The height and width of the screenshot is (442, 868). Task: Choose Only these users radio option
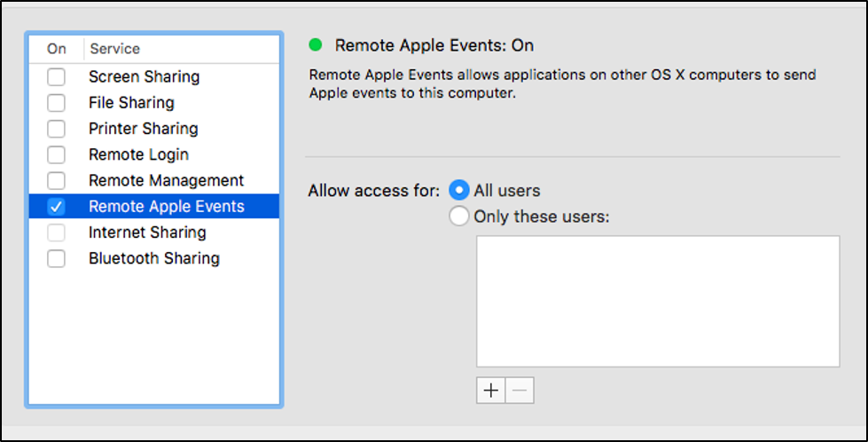point(459,217)
